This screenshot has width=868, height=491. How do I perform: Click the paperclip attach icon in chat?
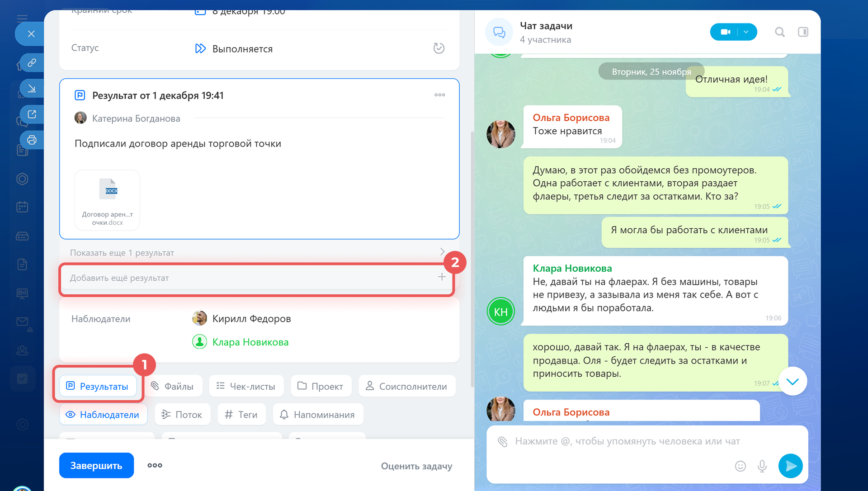click(x=502, y=441)
